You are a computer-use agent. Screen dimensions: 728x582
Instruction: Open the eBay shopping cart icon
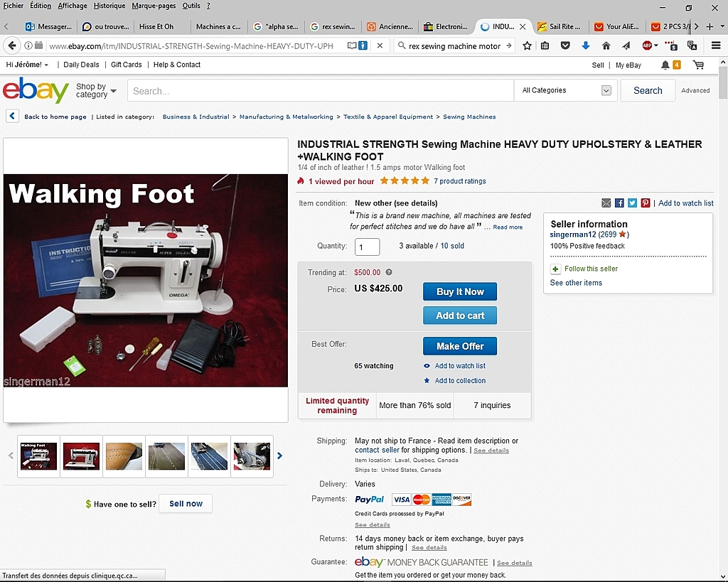(x=698, y=65)
